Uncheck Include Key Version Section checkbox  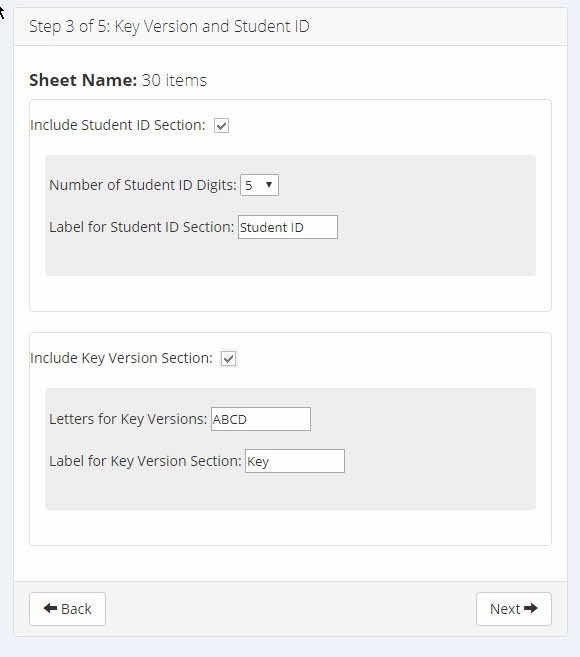(x=228, y=359)
